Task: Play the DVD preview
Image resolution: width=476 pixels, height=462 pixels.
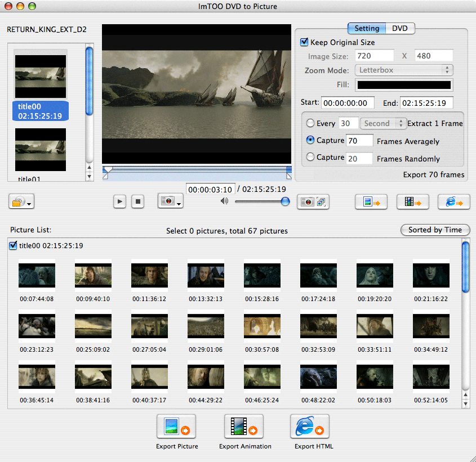Action: tap(119, 201)
